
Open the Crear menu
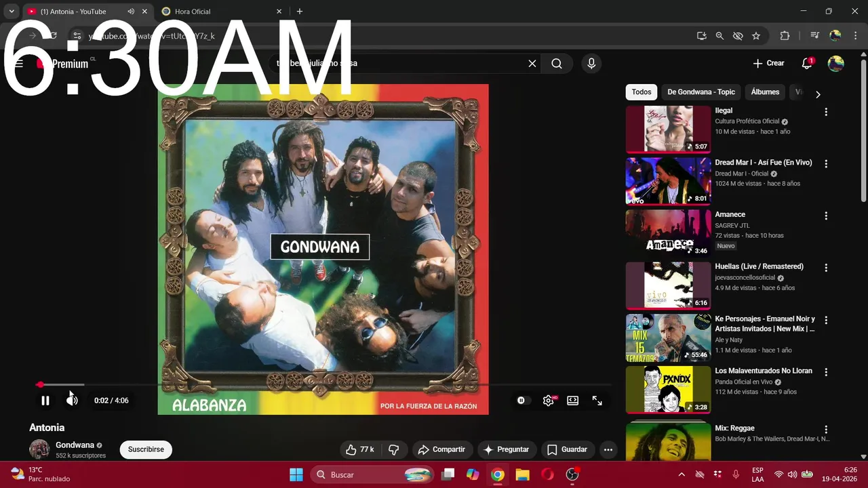(768, 63)
